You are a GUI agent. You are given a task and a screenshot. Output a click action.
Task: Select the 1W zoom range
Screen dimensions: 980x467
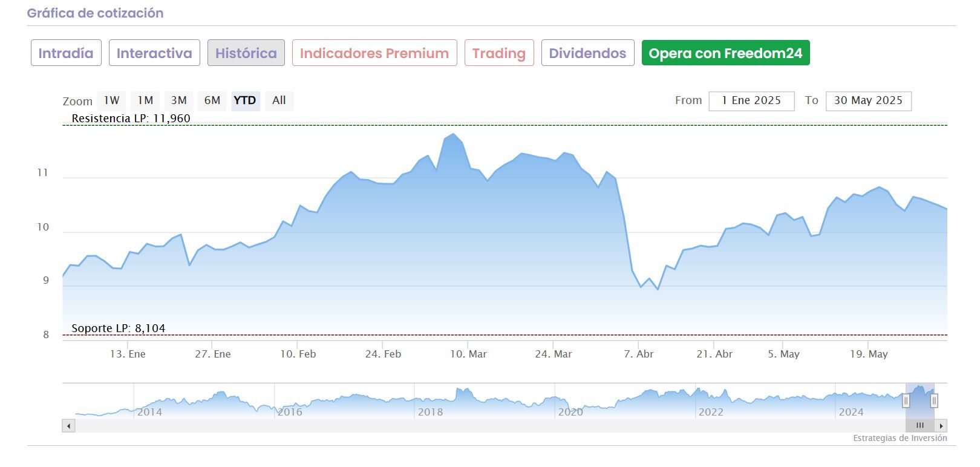pyautogui.click(x=111, y=100)
